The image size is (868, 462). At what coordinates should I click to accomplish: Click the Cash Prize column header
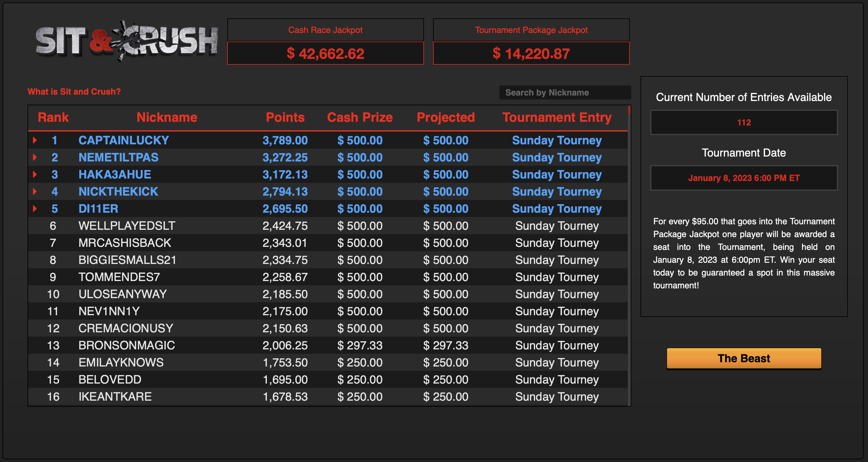359,117
